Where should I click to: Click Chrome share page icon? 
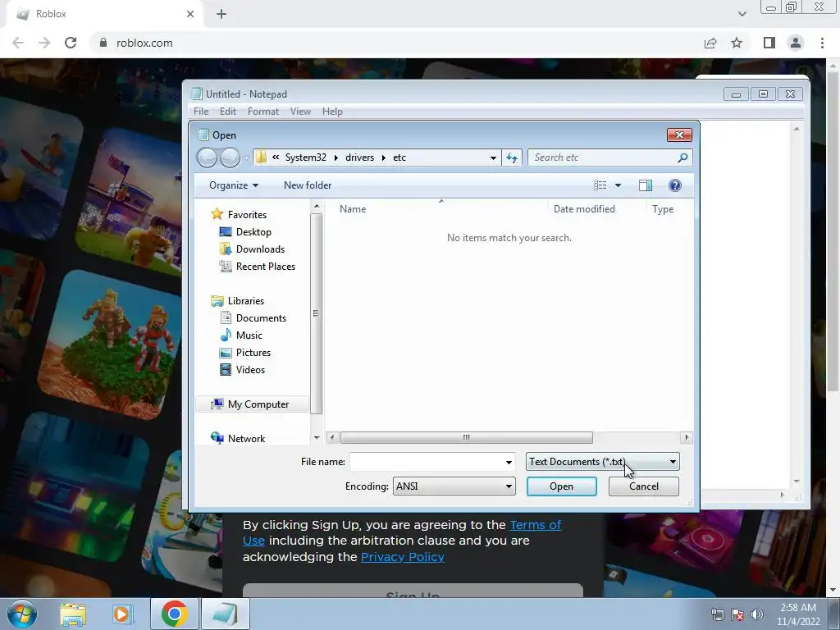[x=710, y=43]
